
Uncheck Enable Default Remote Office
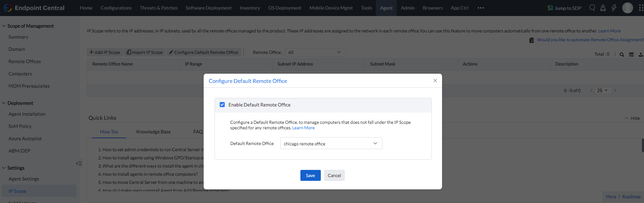pyautogui.click(x=222, y=105)
